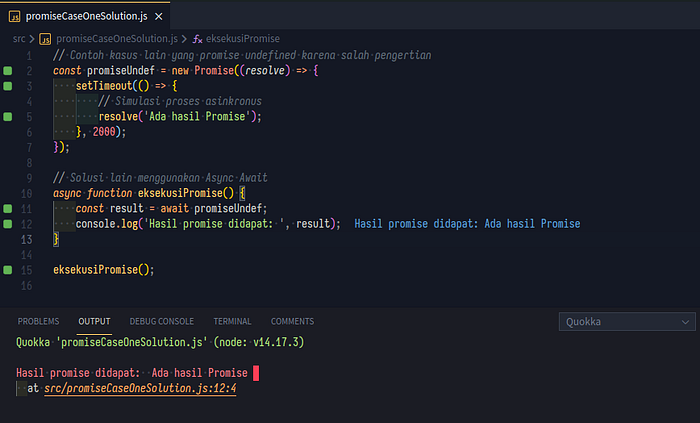Viewport: 700px width, 423px height.
Task: Click line number 1 in the gutter
Action: coord(29,56)
